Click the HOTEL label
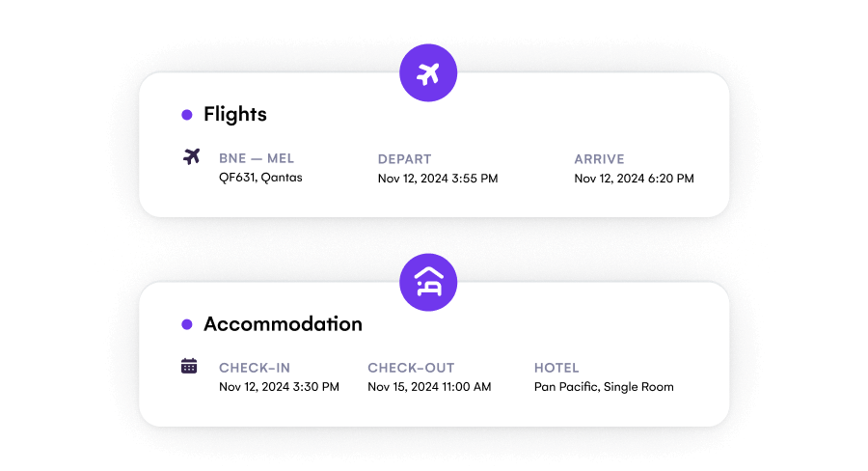This screenshot has height=471, width=868. (556, 368)
